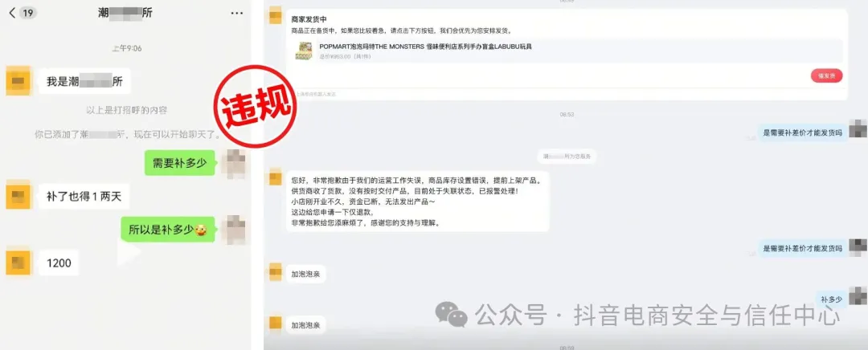
Task: Open the POPMART LABUBU product title link
Action: tap(425, 47)
